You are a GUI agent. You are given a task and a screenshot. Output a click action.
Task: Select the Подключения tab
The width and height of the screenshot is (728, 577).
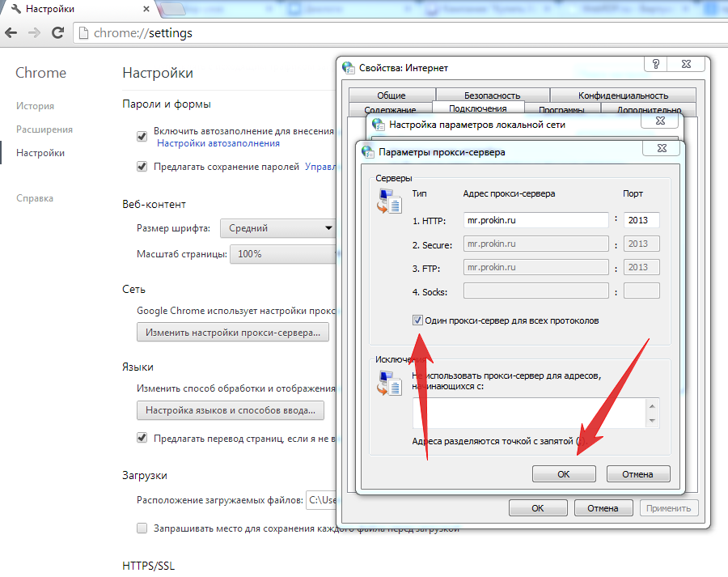click(478, 108)
